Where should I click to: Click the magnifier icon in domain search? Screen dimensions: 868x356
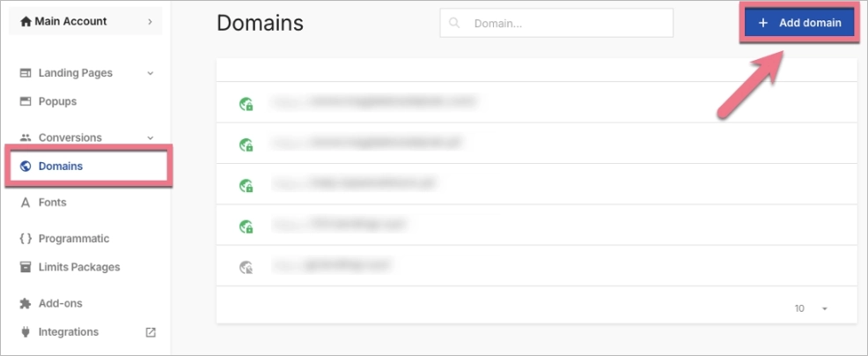click(x=454, y=23)
